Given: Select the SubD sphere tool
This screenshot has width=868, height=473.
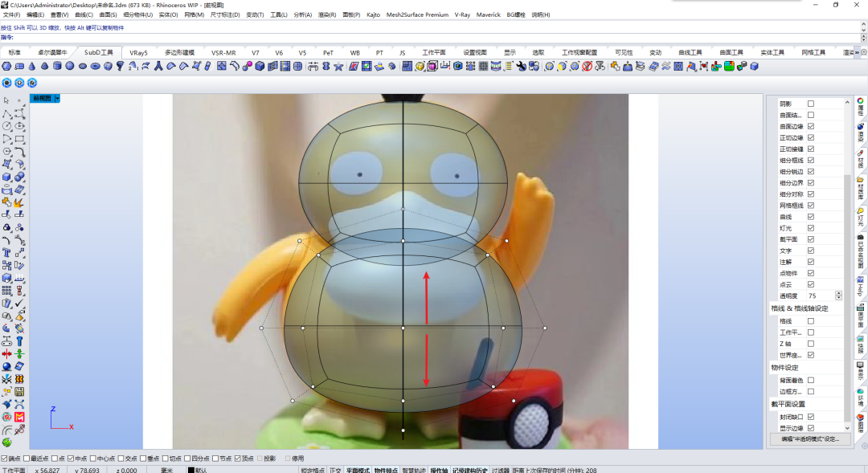Looking at the screenshot, I should point(70,67).
